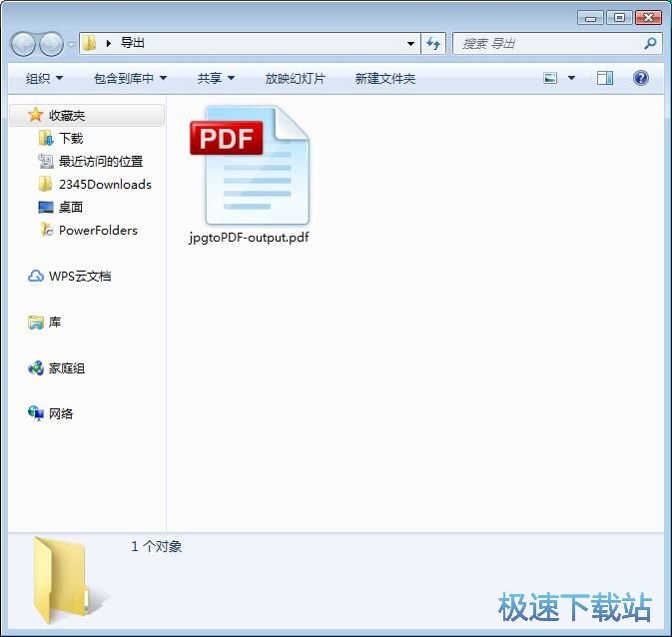The width and height of the screenshot is (672, 637).
Task: Click the 放映幻灯片 button
Action: [295, 79]
